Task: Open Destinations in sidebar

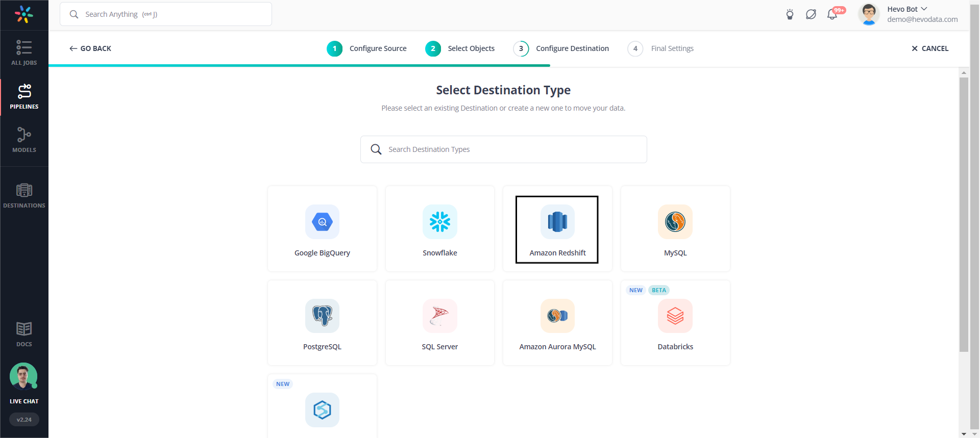Action: click(x=24, y=196)
